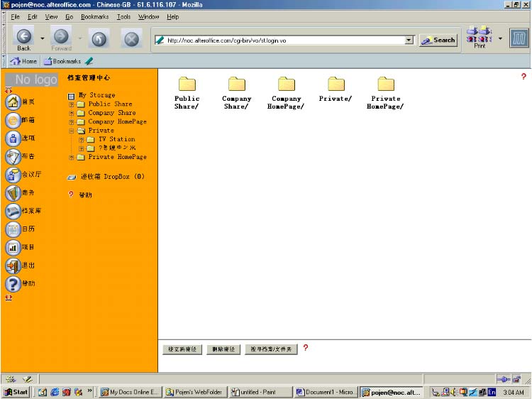Click Home on the personal toolbar
Viewport: 532px width, 399px height.
point(23,61)
